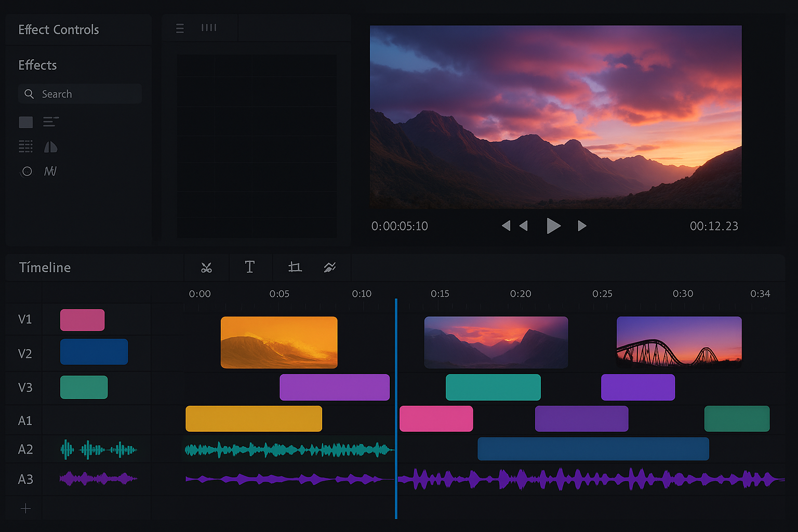
Task: Activate the crop tool icon
Action: pyautogui.click(x=295, y=267)
